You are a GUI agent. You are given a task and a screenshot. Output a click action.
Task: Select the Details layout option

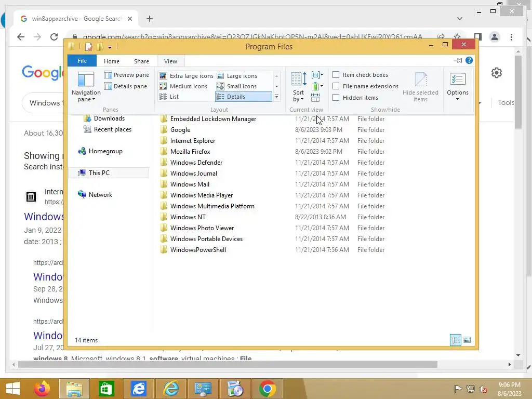coord(243,97)
